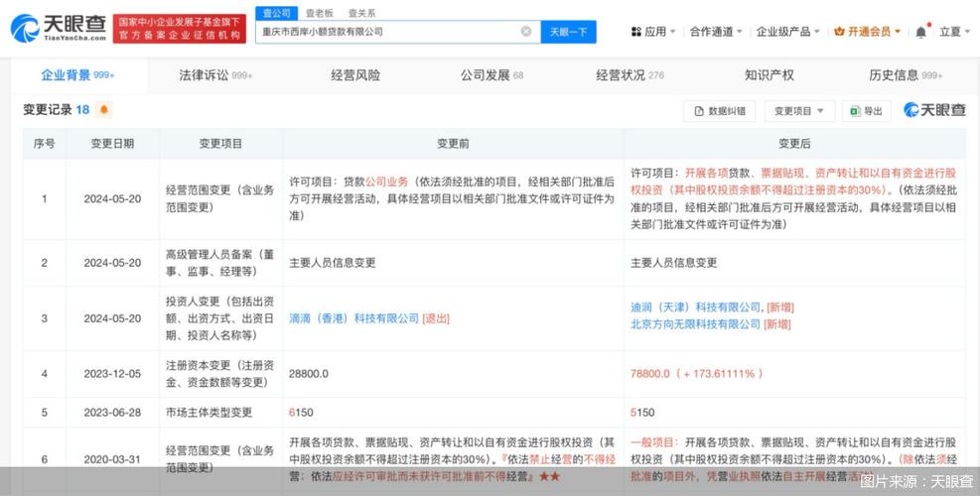Click the 78800.0 (+173.61111%) value
This screenshot has width=980, height=496.
point(697,374)
